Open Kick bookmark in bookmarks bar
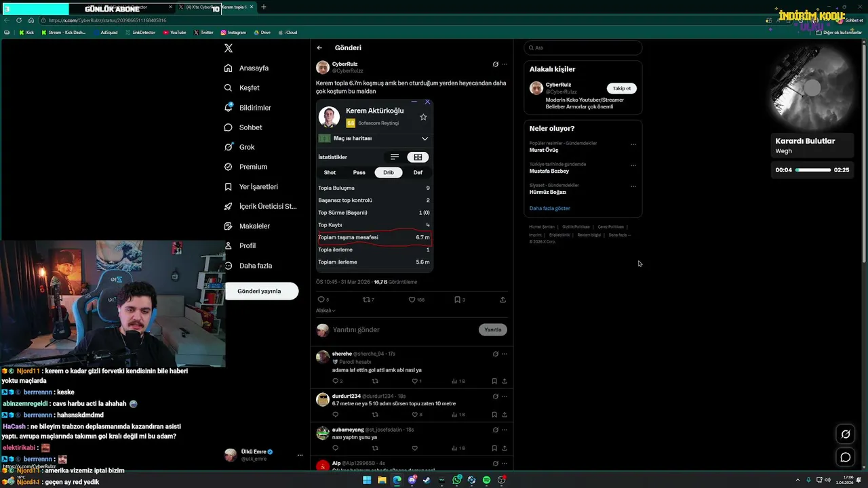Image resolution: width=868 pixels, height=488 pixels. 26,33
